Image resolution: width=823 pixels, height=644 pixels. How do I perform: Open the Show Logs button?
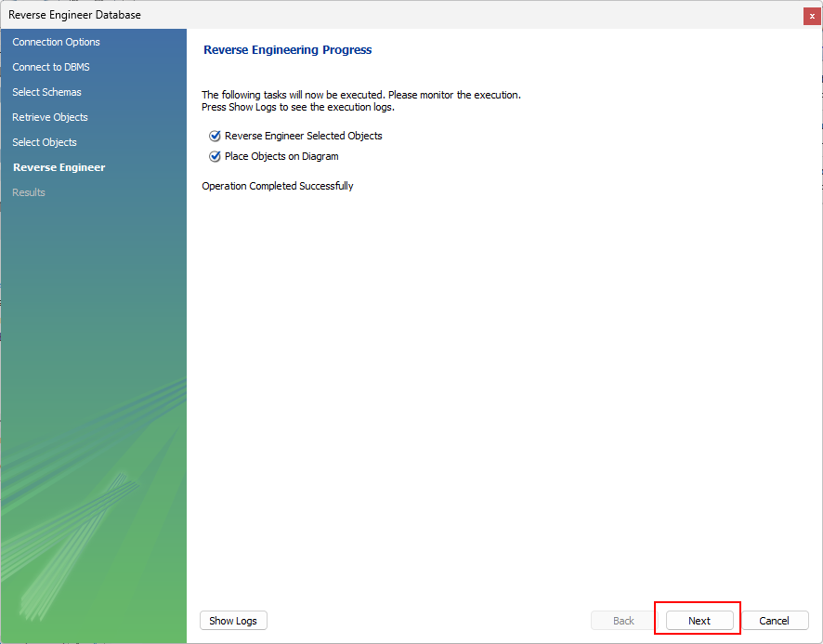233,621
